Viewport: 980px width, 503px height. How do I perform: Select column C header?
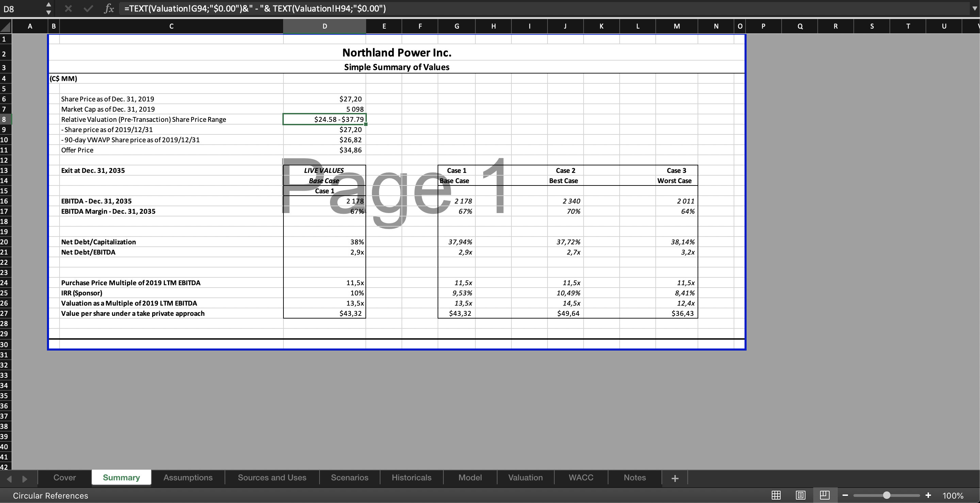point(171,26)
